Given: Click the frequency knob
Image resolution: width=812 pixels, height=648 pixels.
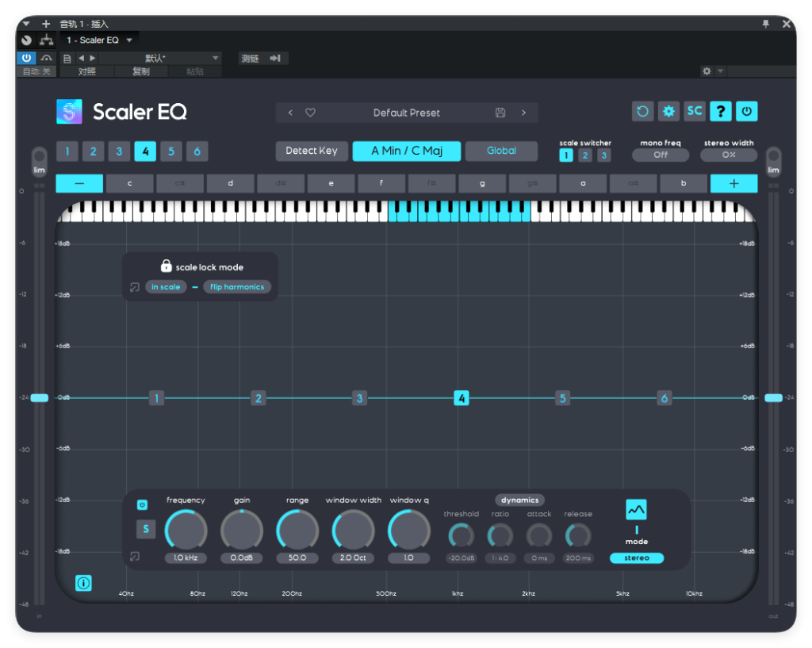Looking at the screenshot, I should (186, 531).
